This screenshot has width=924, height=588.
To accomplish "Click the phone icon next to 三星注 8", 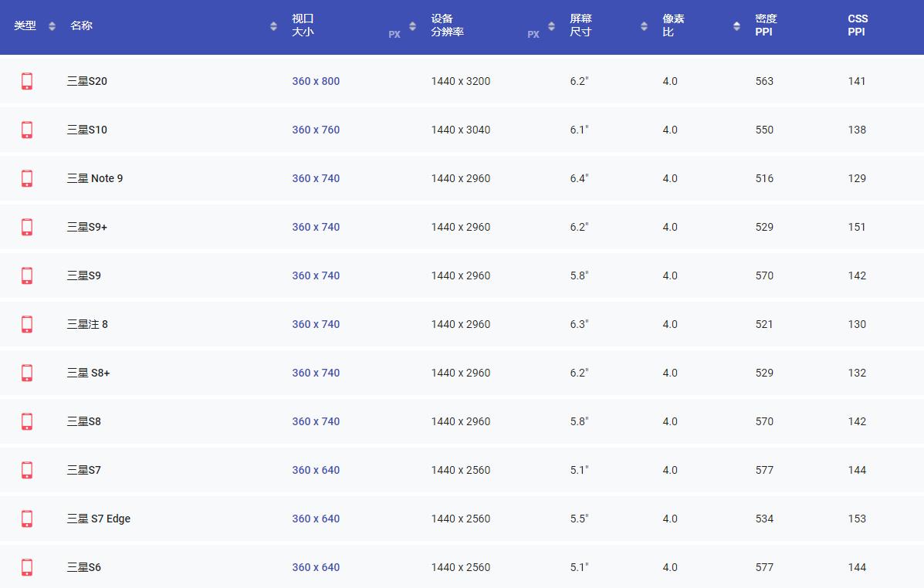I will tap(27, 324).
